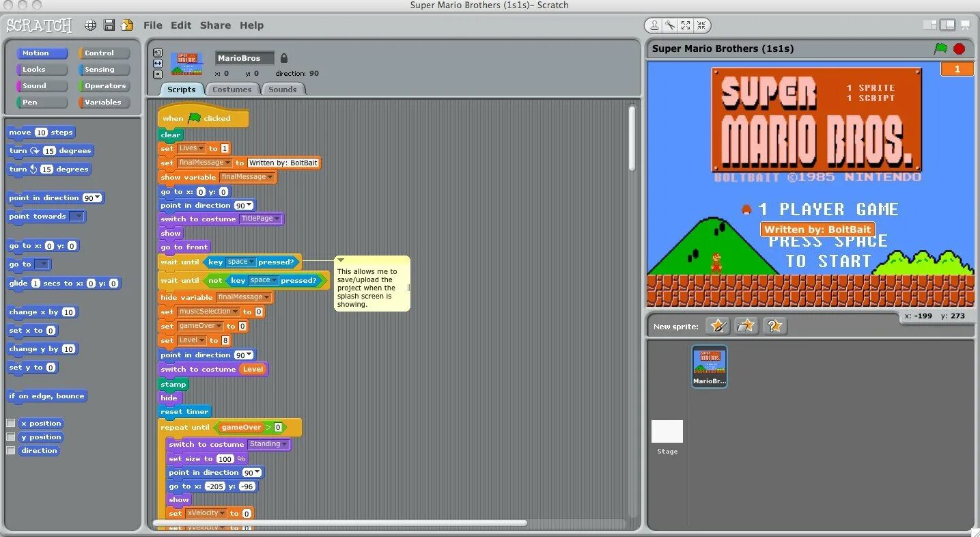The height and width of the screenshot is (537, 980).
Task: Switch to the Scripts tab
Action: [x=182, y=89]
